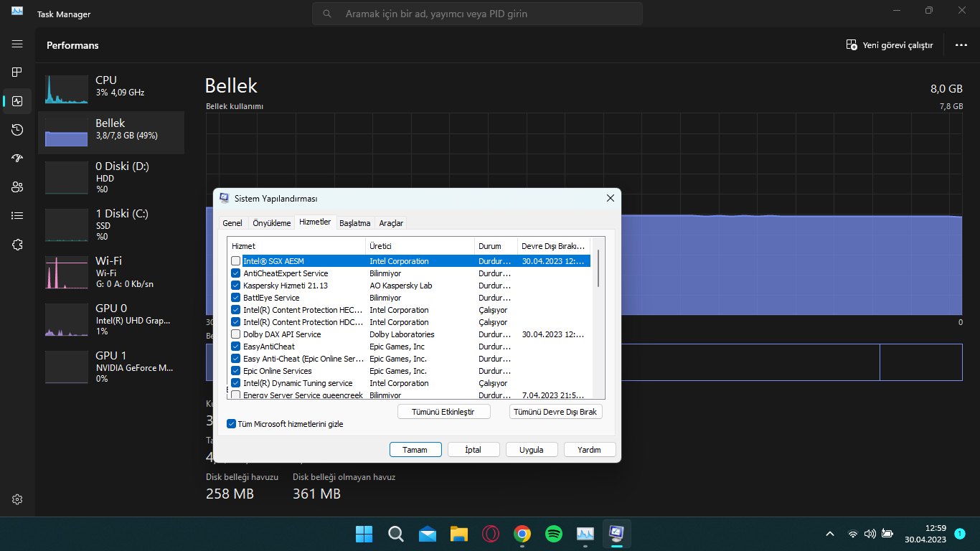Select Wi-Fi in the performance list
Image resolution: width=980 pixels, height=551 pixels.
(x=111, y=271)
